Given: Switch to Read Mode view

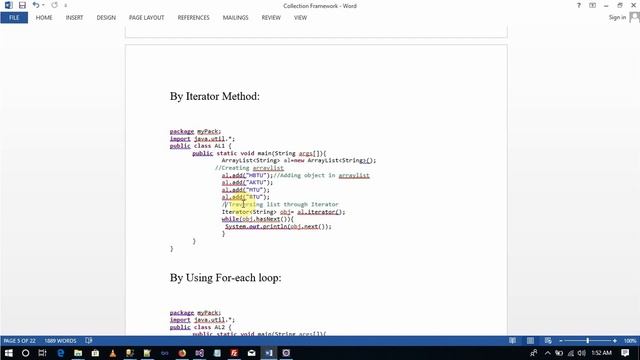Looking at the screenshot, I should point(512,341).
